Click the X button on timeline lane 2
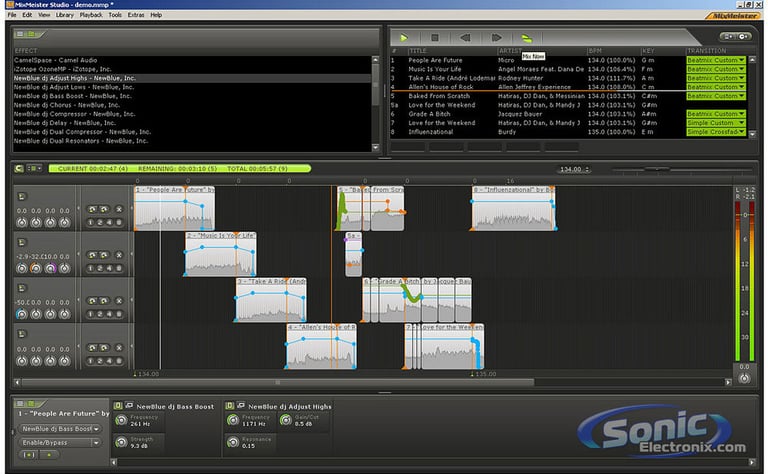The image size is (768, 474). 119,255
